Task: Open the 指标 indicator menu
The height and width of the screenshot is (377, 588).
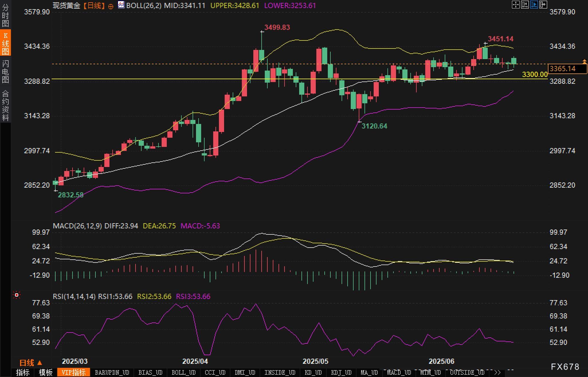Action: tap(23, 372)
